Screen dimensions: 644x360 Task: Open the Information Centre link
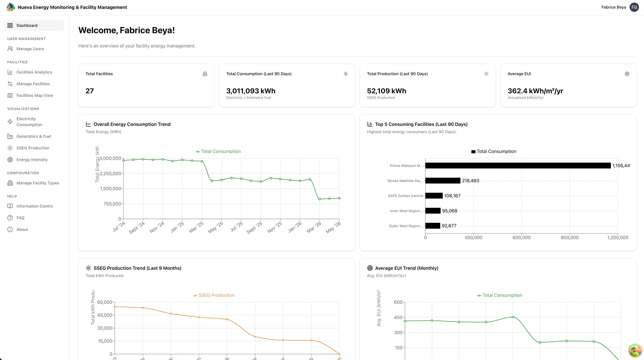(x=34, y=206)
